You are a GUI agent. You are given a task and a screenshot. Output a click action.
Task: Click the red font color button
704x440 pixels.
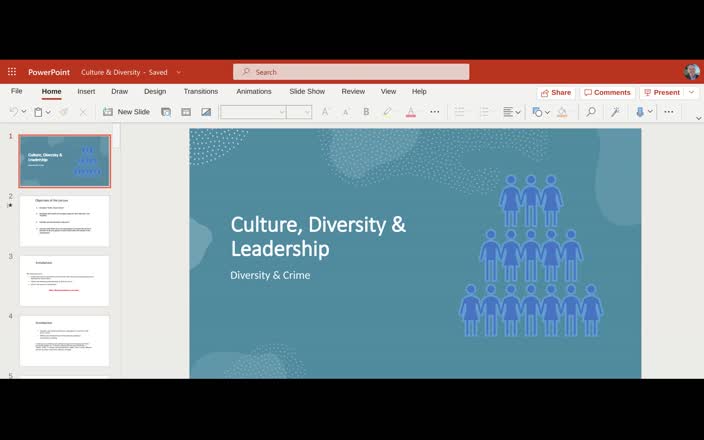click(x=410, y=112)
